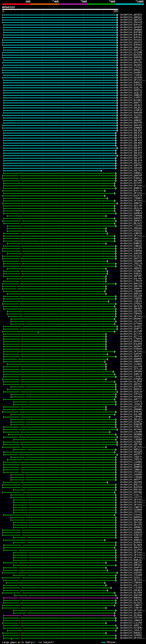
Task: Click the white AV547157 query bar
Action: coord(60,9)
